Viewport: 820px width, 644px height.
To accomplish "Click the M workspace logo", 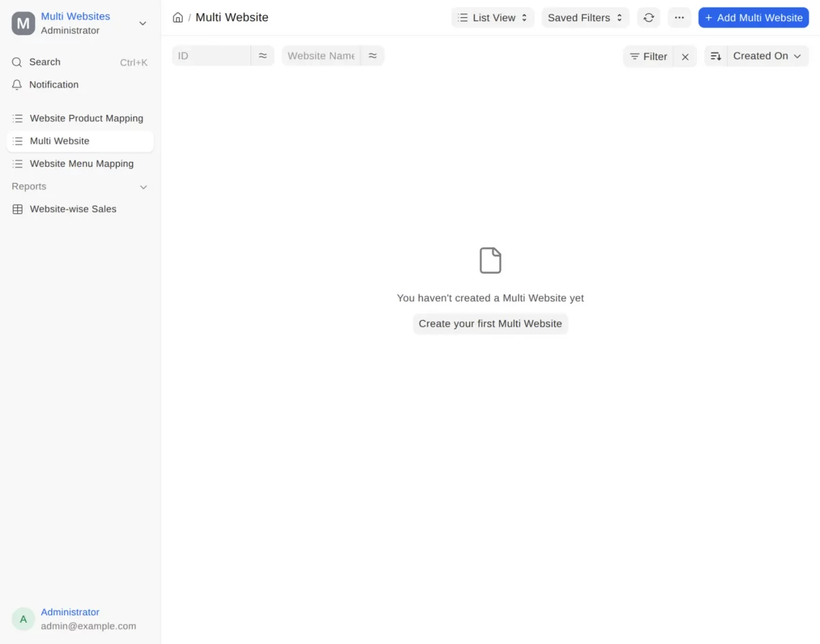I will [x=23, y=23].
